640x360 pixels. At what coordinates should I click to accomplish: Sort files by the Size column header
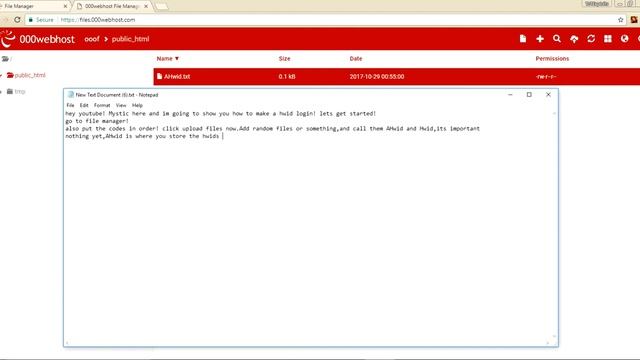pyautogui.click(x=284, y=58)
